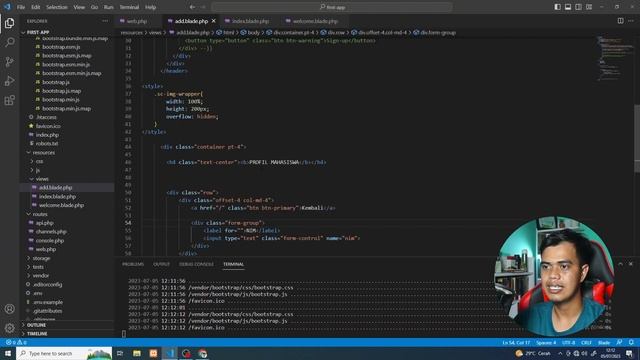The image size is (640, 360).
Task: Click the errors and warnings status indicator
Action: click(x=16, y=342)
